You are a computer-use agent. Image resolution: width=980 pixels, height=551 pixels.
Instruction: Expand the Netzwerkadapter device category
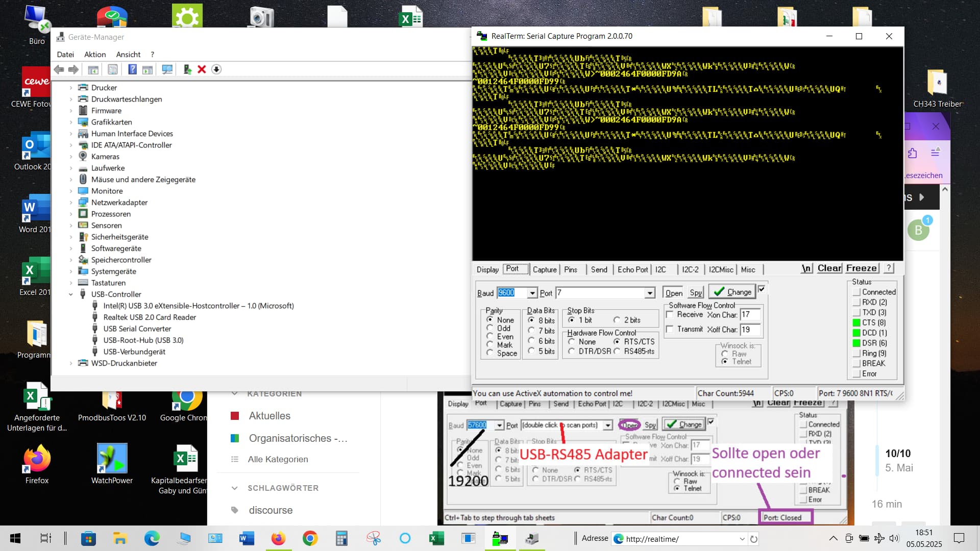(71, 203)
